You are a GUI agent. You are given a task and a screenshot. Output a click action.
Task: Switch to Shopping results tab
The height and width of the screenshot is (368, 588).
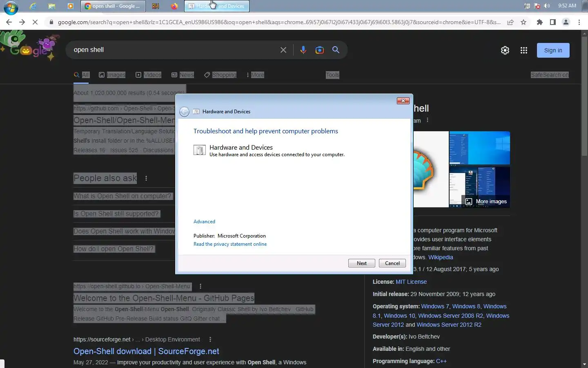[220, 75]
